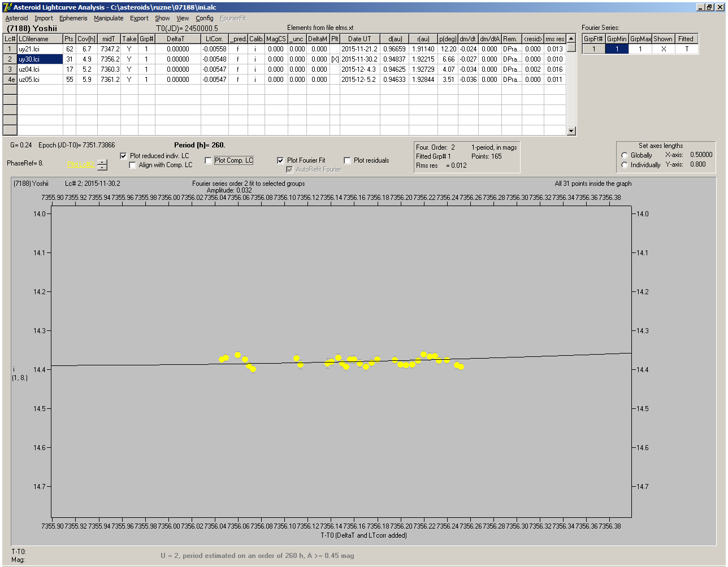
Task: Click the Date UT column header
Action: (359, 39)
